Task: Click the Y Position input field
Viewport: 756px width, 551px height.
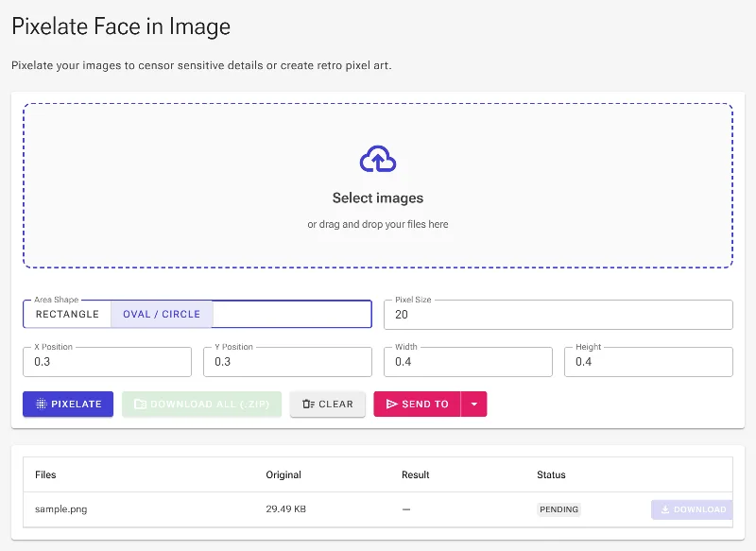Action: (x=287, y=362)
